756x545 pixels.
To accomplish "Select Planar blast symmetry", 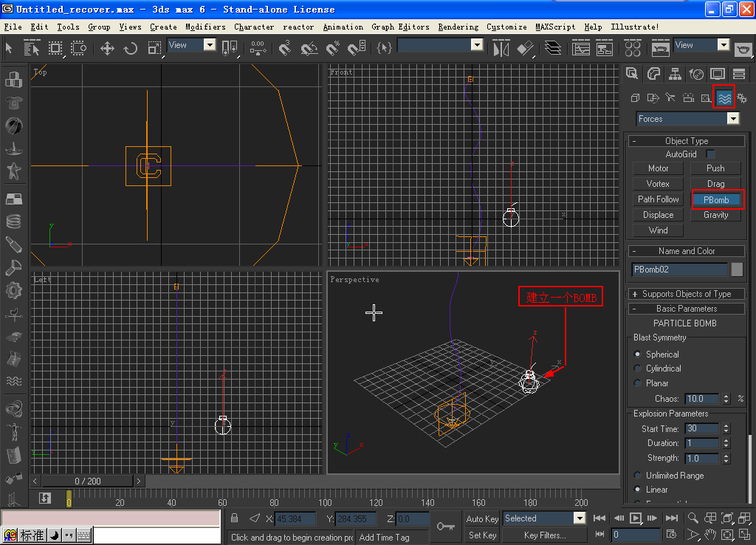I will [638, 383].
